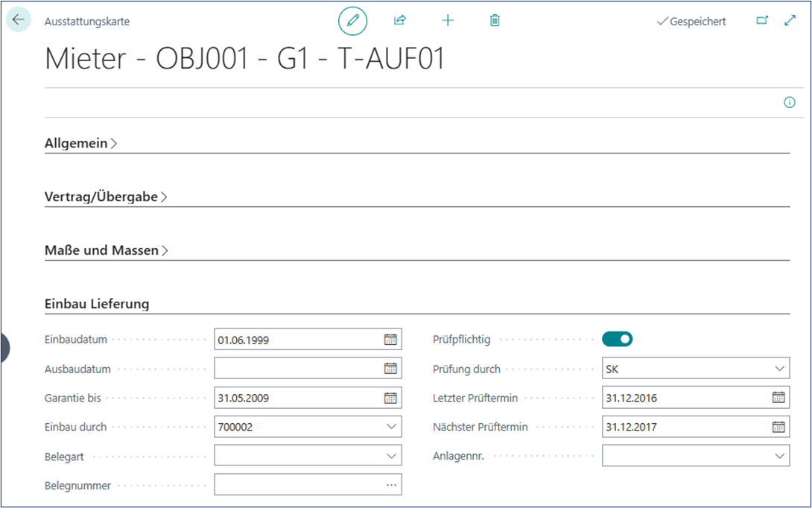The height and width of the screenshot is (508, 812).
Task: Click the pencil edit icon
Action: pyautogui.click(x=352, y=21)
